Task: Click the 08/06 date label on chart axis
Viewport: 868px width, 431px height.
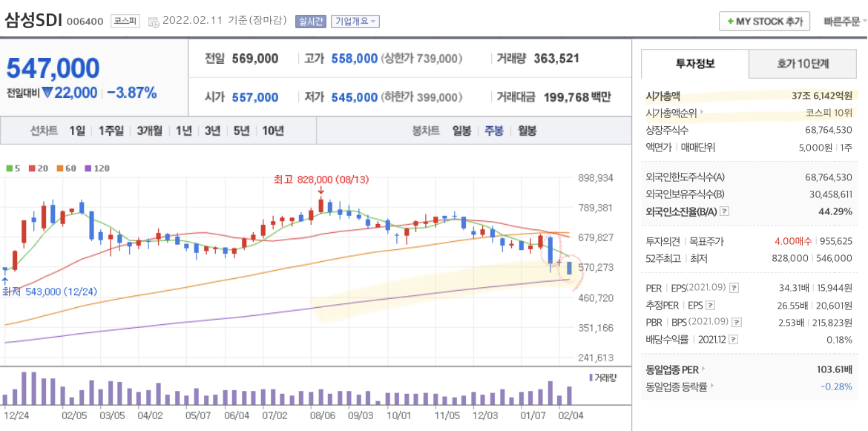Action: click(x=322, y=415)
